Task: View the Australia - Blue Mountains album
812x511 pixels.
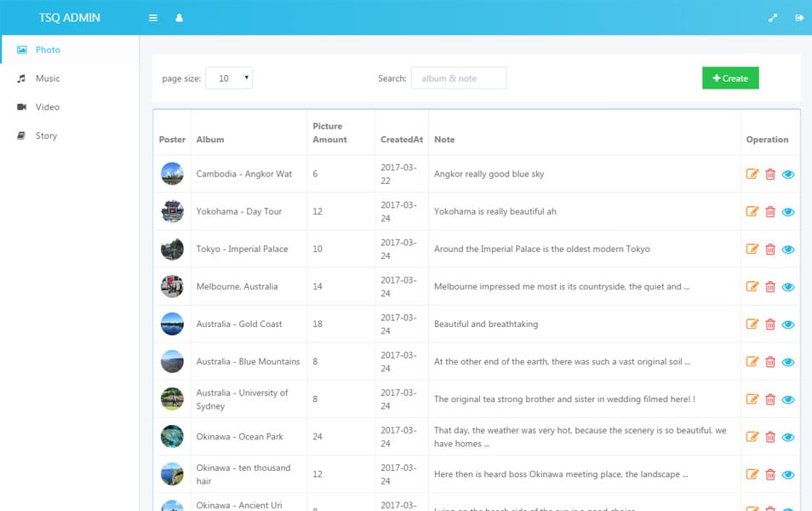Action: 788,362
